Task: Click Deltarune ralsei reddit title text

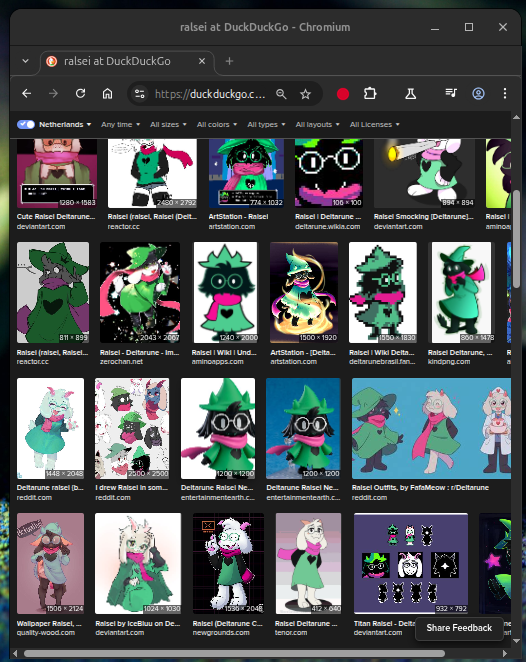Action: pos(50,488)
